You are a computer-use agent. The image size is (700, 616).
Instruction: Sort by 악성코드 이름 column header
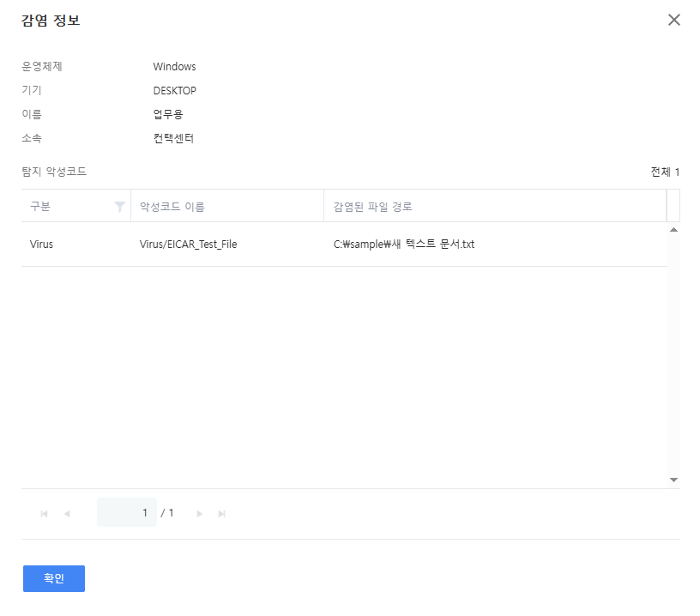(172, 207)
